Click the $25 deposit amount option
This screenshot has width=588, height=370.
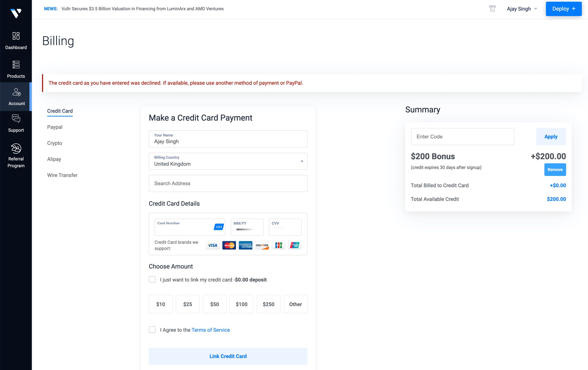[187, 304]
